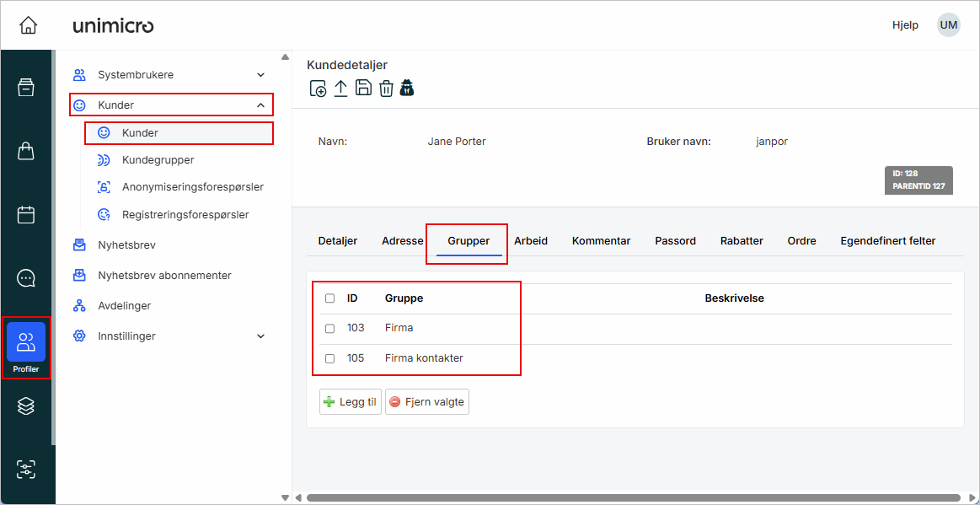
Task: Click the UM user avatar
Action: click(x=948, y=25)
